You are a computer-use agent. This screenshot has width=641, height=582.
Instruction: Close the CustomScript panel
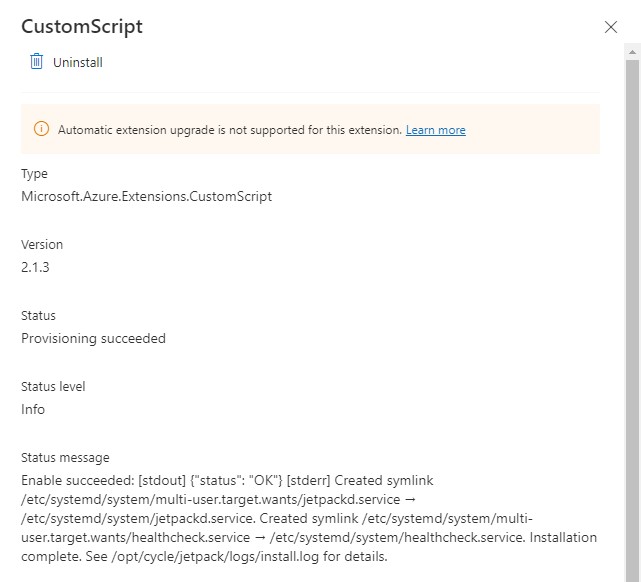coord(611,27)
